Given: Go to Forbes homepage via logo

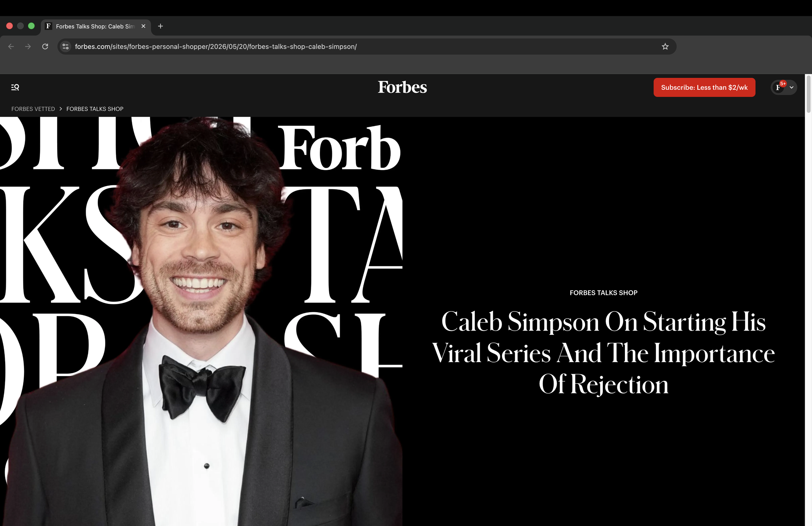Looking at the screenshot, I should click(x=402, y=87).
